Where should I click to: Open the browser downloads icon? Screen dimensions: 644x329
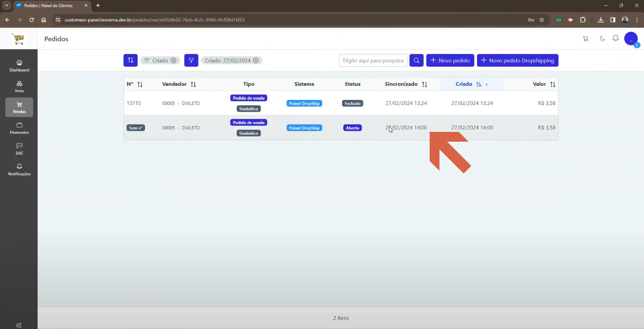point(601,20)
